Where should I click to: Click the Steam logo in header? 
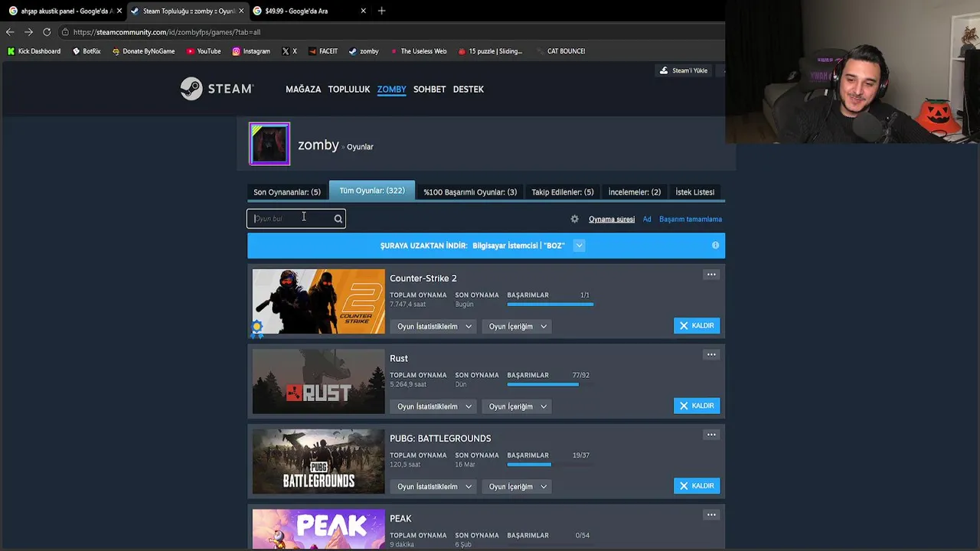(x=217, y=89)
